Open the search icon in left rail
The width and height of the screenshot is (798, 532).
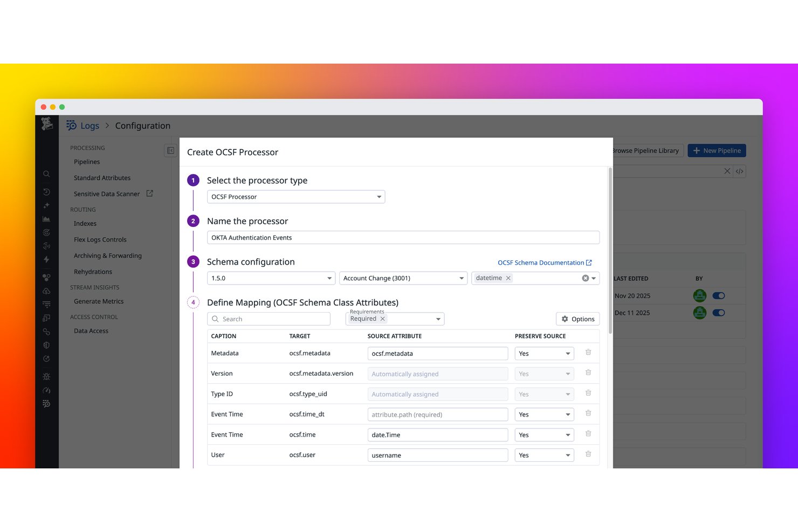tap(46, 174)
